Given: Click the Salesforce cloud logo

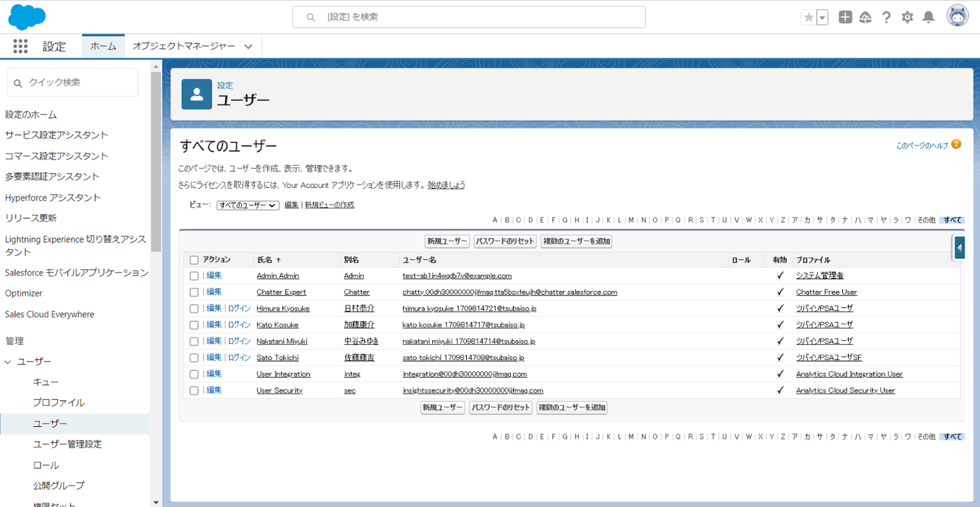Looking at the screenshot, I should [x=27, y=17].
